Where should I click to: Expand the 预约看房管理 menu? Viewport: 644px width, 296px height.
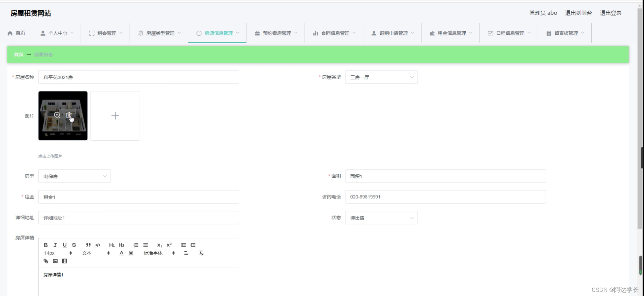pyautogui.click(x=276, y=33)
